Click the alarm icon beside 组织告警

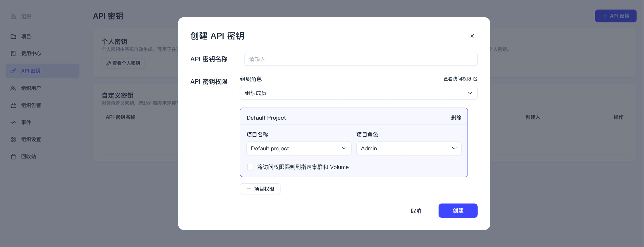[x=13, y=105]
